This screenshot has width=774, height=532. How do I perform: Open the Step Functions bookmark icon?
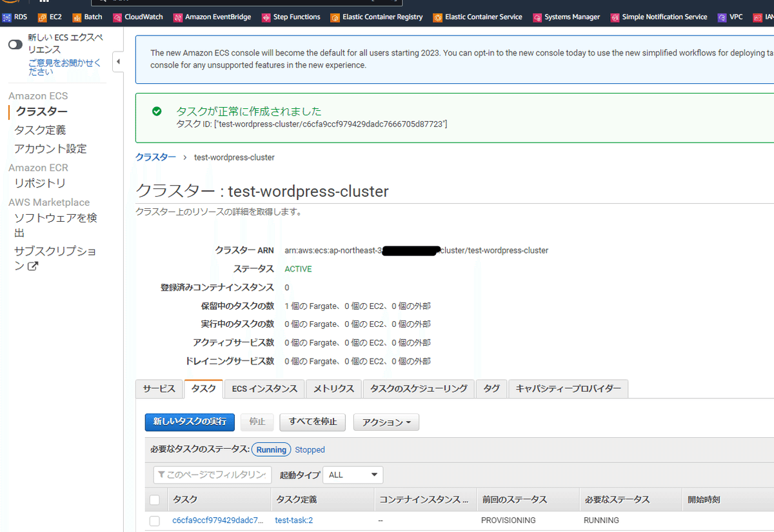266,17
